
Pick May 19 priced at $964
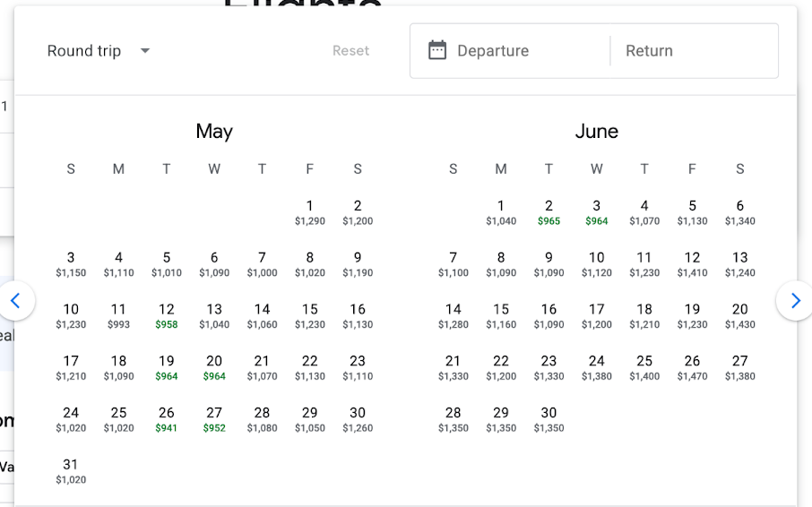[167, 366]
